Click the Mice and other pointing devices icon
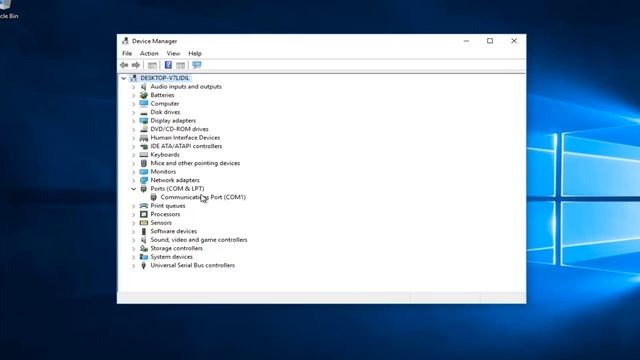Screen dimensions: 640x360 pos(144,163)
